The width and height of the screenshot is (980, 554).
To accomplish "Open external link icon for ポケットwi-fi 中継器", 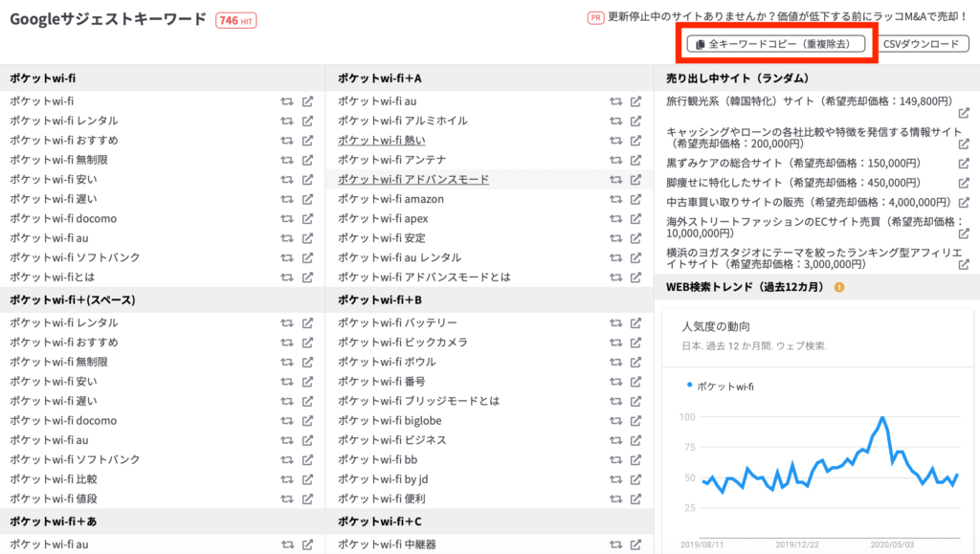I will point(635,544).
